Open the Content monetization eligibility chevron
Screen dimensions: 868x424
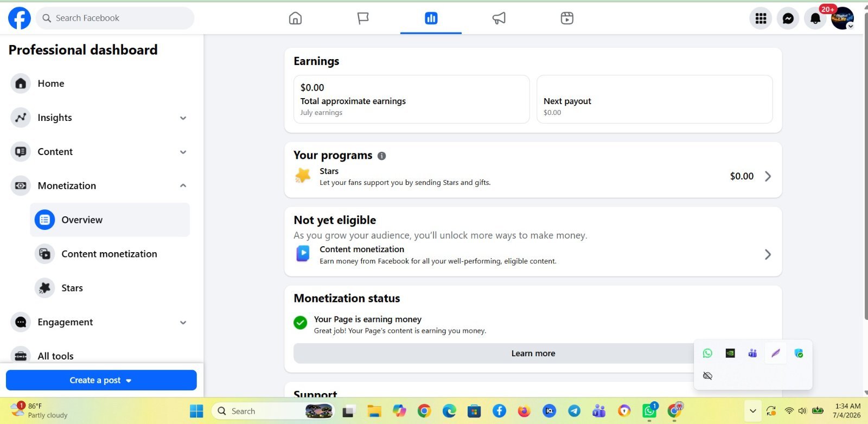tap(768, 254)
